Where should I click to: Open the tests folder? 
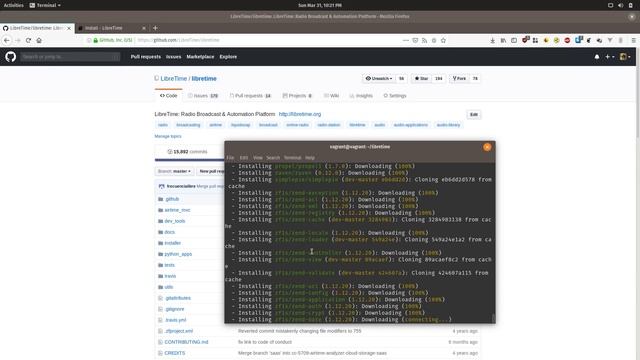tap(169, 265)
